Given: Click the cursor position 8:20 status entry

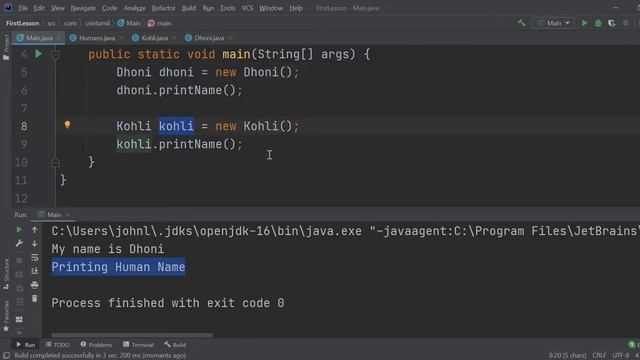Looking at the screenshot, I should 567,356.
